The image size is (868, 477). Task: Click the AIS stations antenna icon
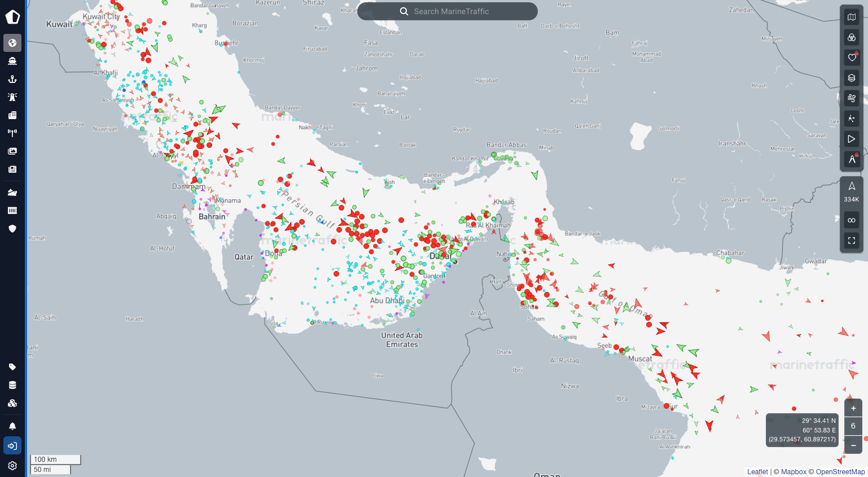(x=12, y=133)
